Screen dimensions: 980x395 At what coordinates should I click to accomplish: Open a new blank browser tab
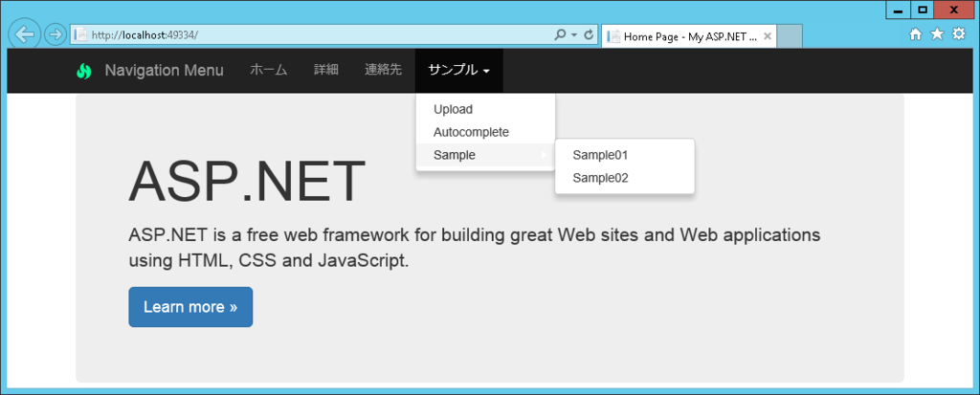(x=790, y=35)
